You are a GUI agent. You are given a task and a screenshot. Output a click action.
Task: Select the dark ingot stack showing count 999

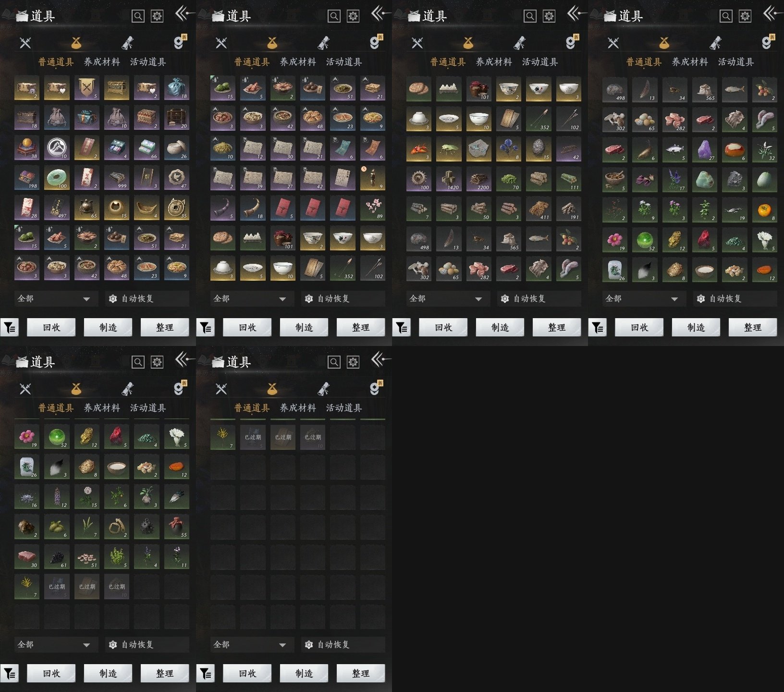click(x=117, y=178)
